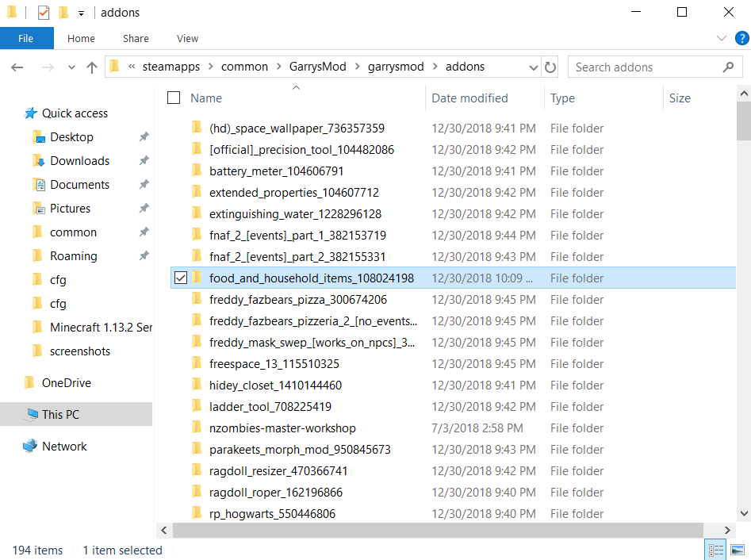Open the address bar history dropdown
This screenshot has height=560, width=751.
pyautogui.click(x=533, y=67)
